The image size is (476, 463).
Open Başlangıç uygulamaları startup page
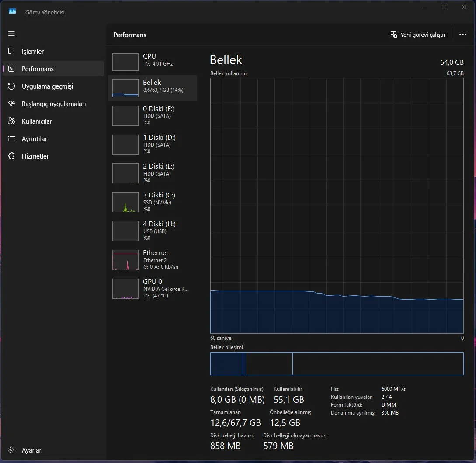53,104
